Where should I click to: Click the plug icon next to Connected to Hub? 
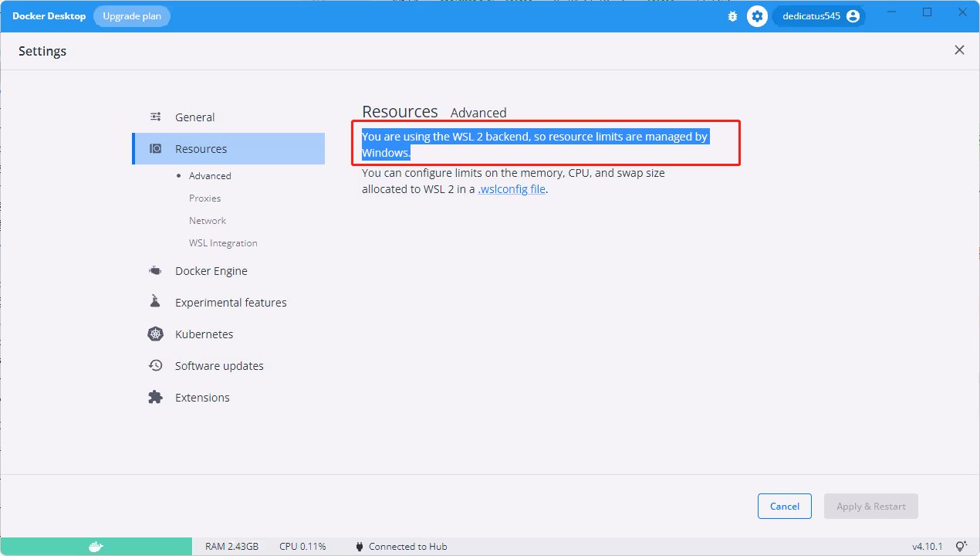pos(360,547)
